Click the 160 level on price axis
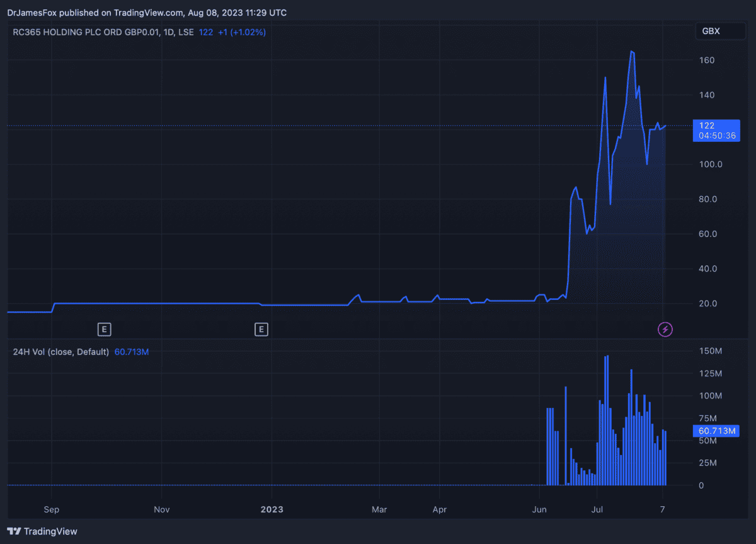Viewport: 756px width, 544px height. (x=706, y=61)
